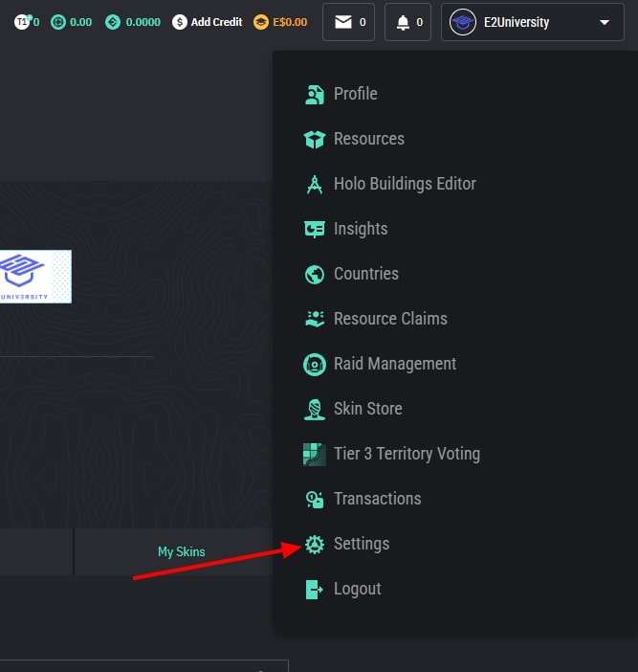Viewport: 638px width, 672px height.
Task: Click the E$0.00 balance indicator
Action: click(281, 21)
